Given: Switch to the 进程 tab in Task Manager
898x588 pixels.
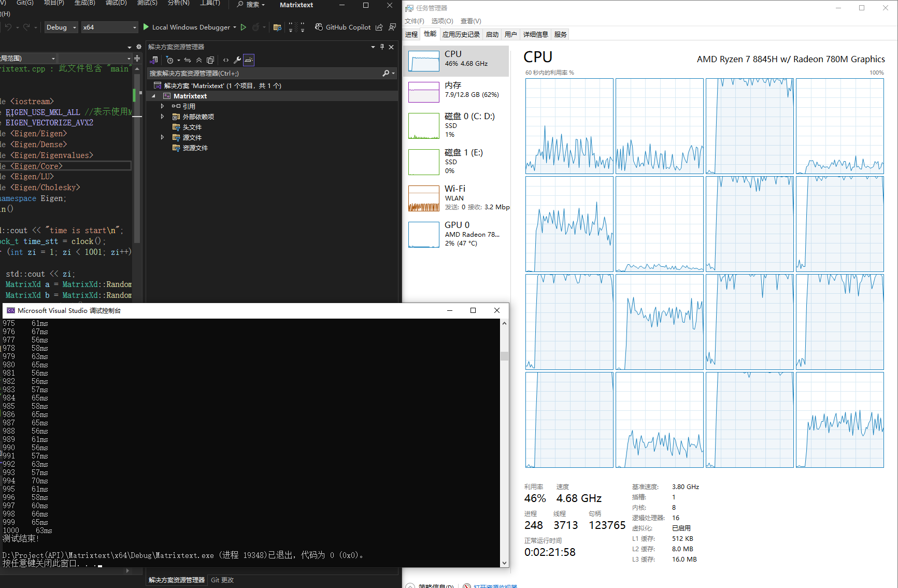Looking at the screenshot, I should point(411,34).
